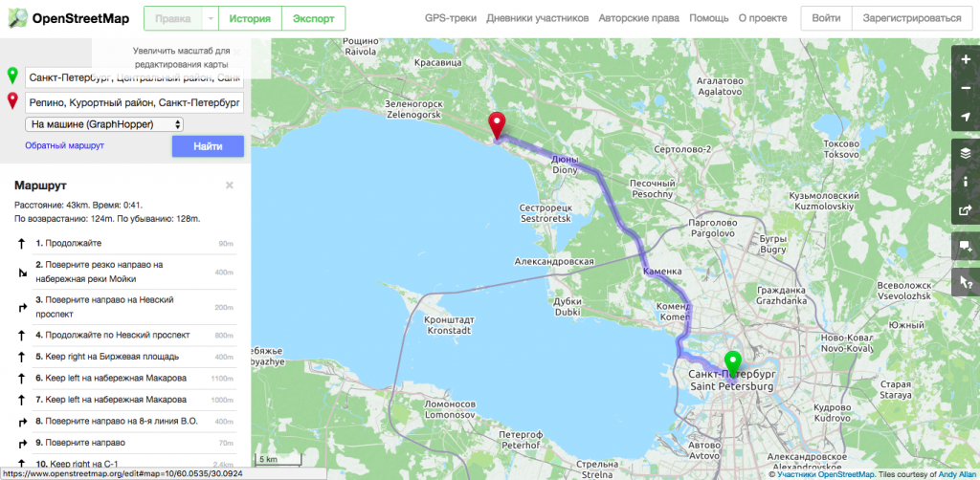Focus the Репино destination input field
The height and width of the screenshot is (480, 980).
(x=134, y=101)
